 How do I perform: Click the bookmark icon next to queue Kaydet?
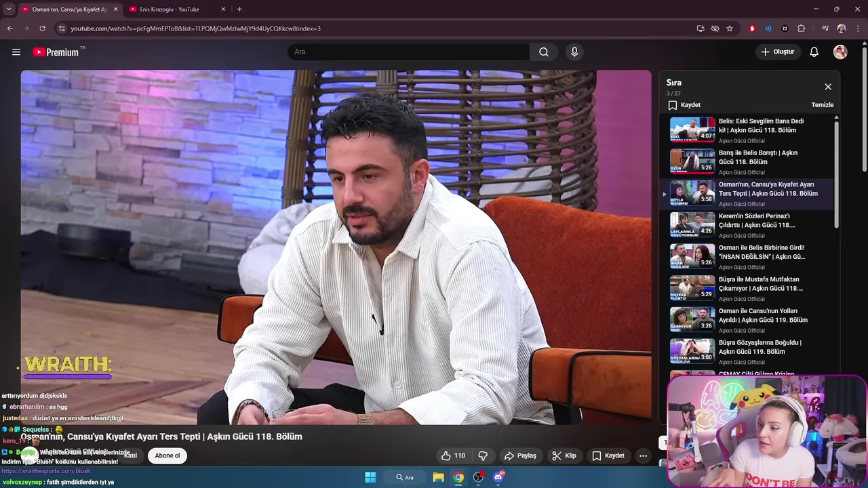coord(673,105)
